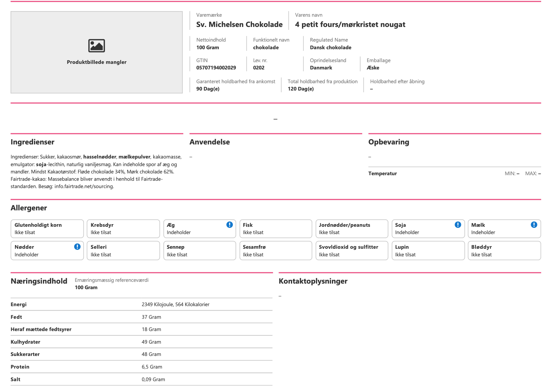
Task: Select the Jordnødder/peanuts allergen card
Action: point(352,229)
